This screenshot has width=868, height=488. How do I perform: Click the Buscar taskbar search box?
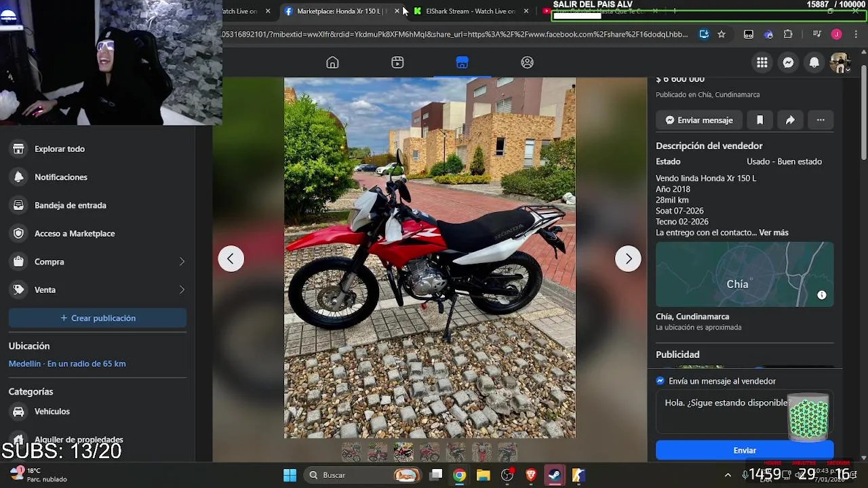363,475
